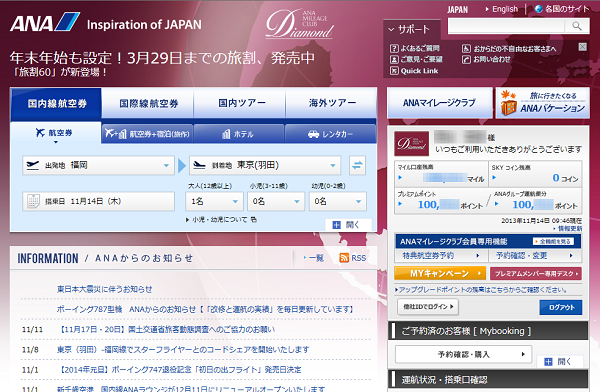The width and height of the screenshot is (600, 392).
Task: Close the support panel with X icon
Action: tap(582, 47)
